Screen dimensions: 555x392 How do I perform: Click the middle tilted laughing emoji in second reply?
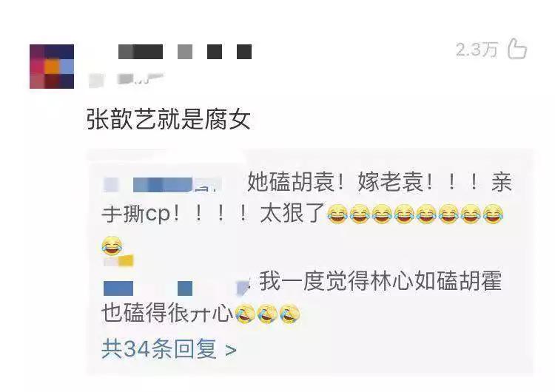click(x=267, y=314)
